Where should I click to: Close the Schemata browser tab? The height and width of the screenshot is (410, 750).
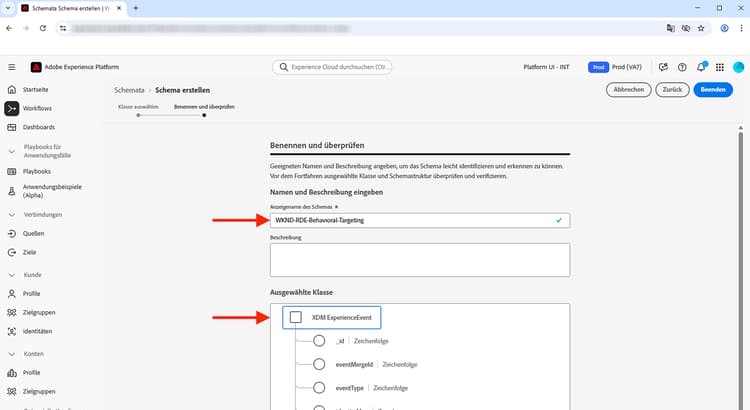click(119, 8)
